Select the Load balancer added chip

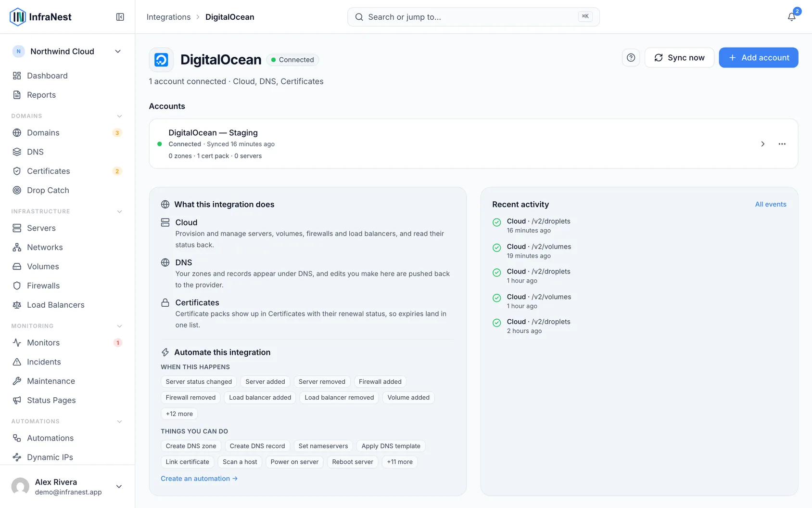[x=260, y=398]
